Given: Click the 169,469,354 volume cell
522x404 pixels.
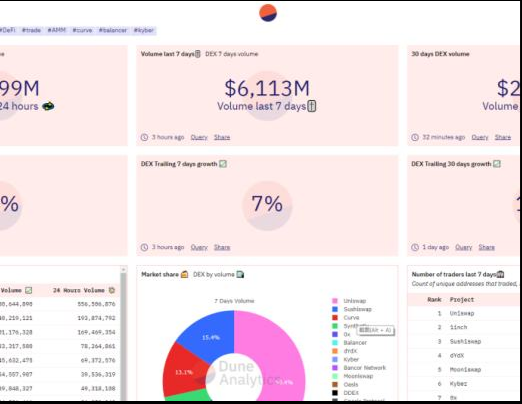Looking at the screenshot, I should [x=96, y=332].
